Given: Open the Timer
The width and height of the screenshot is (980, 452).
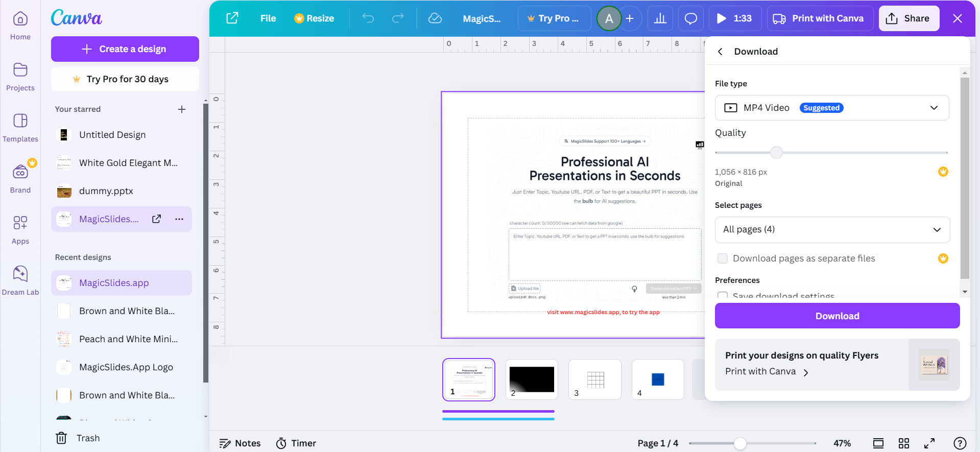Looking at the screenshot, I should click(x=296, y=443).
